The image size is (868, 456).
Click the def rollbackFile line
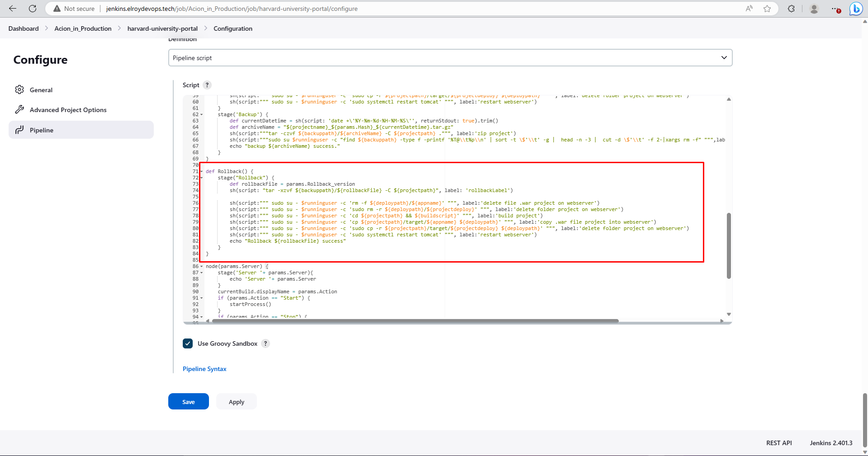pos(292,184)
